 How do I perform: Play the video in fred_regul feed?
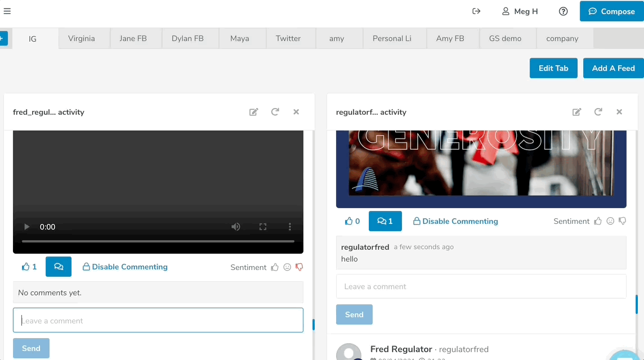(26, 227)
